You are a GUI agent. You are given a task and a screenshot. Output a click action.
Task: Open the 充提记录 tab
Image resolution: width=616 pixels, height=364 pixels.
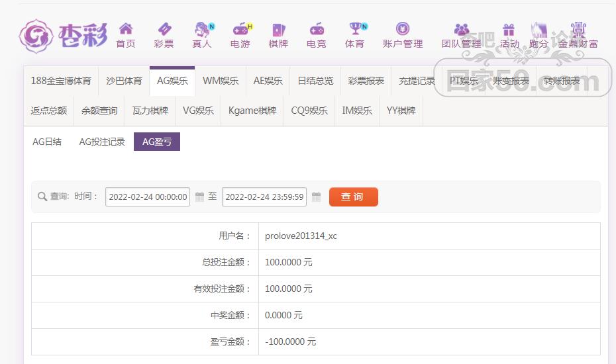pos(417,81)
